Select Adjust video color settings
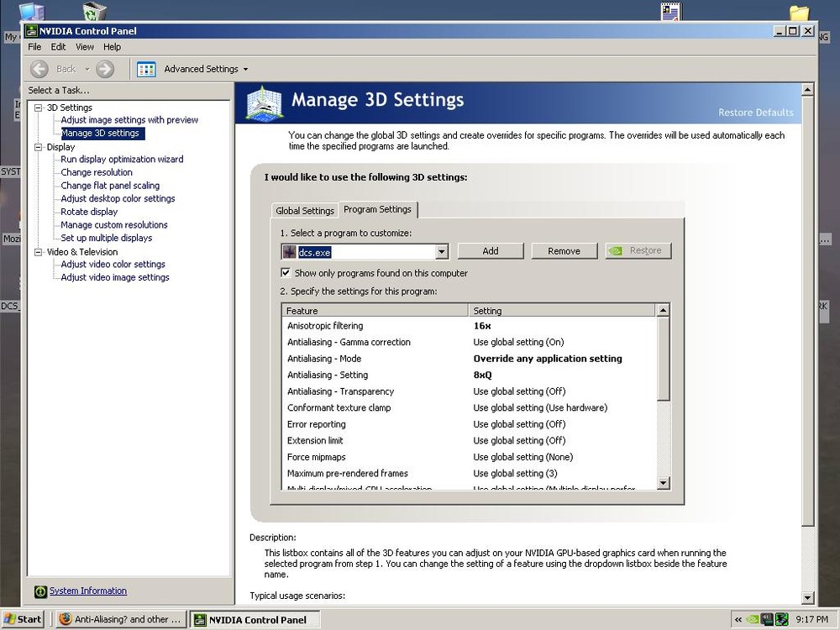 point(113,264)
